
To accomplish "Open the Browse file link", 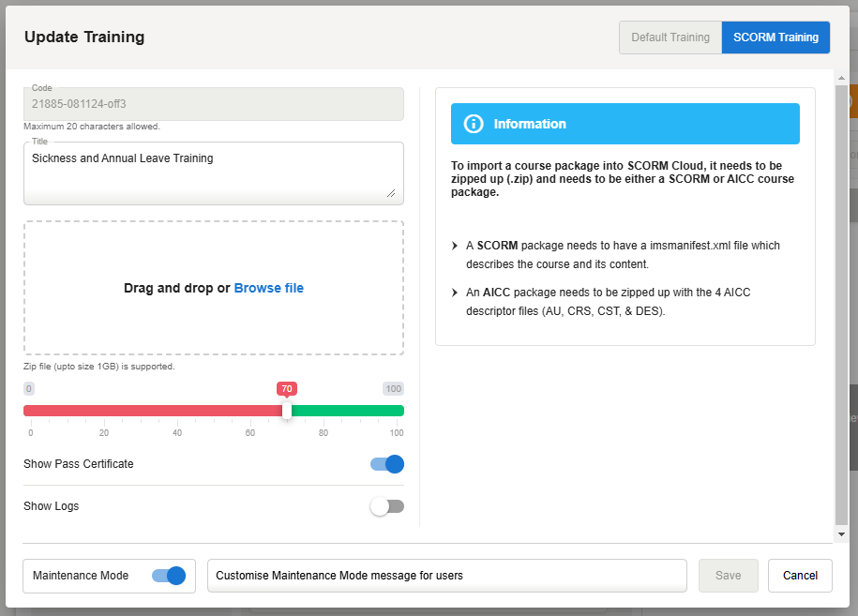I will [268, 288].
